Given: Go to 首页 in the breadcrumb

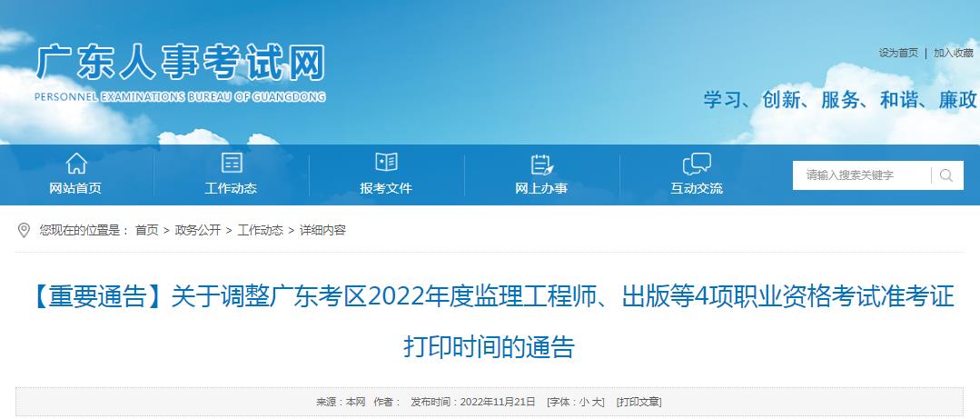Looking at the screenshot, I should (x=146, y=230).
